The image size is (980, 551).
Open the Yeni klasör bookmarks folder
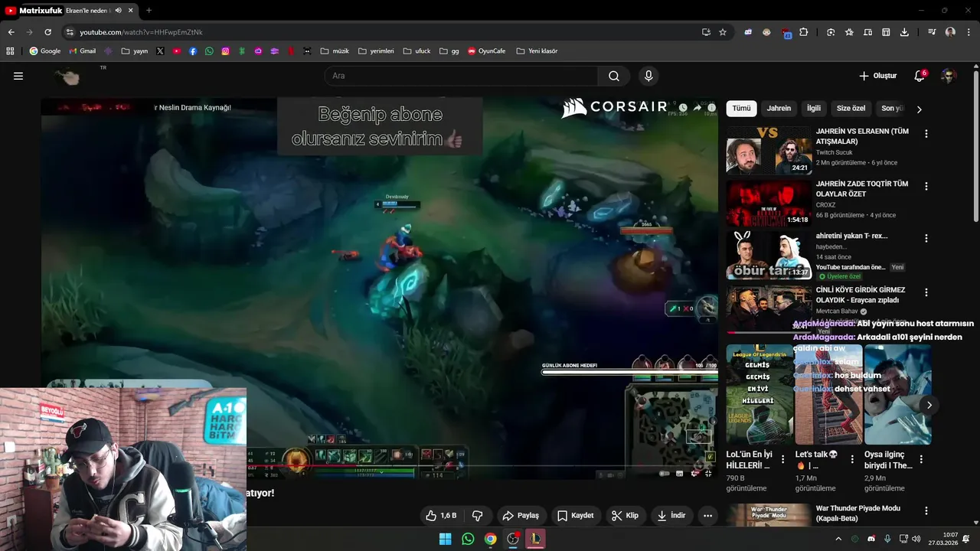537,51
